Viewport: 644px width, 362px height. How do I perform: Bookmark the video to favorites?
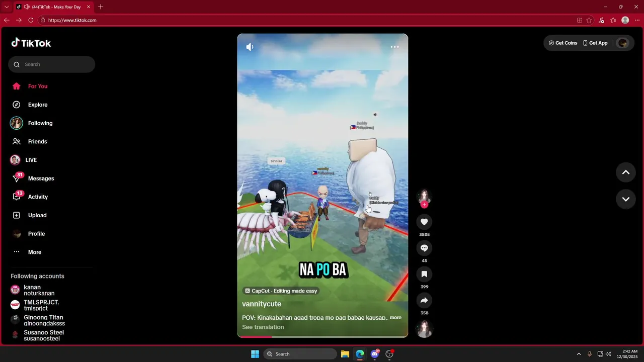pyautogui.click(x=424, y=274)
